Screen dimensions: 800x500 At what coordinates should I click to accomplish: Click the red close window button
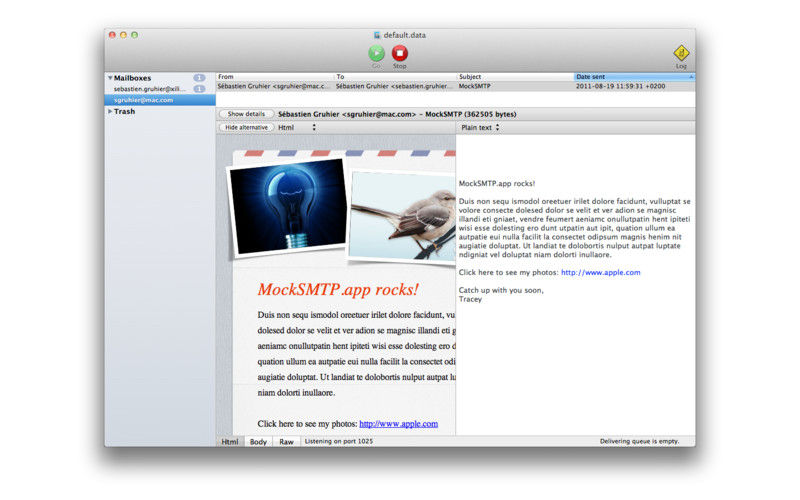point(112,35)
